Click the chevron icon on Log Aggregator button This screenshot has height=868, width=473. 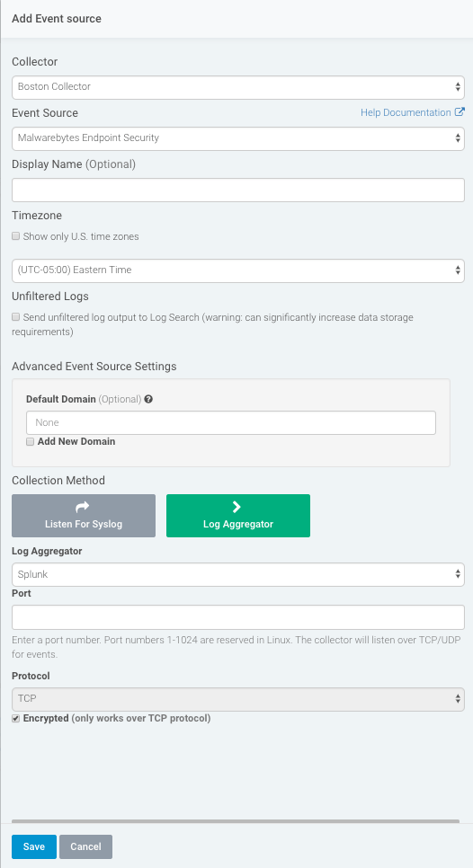236,507
